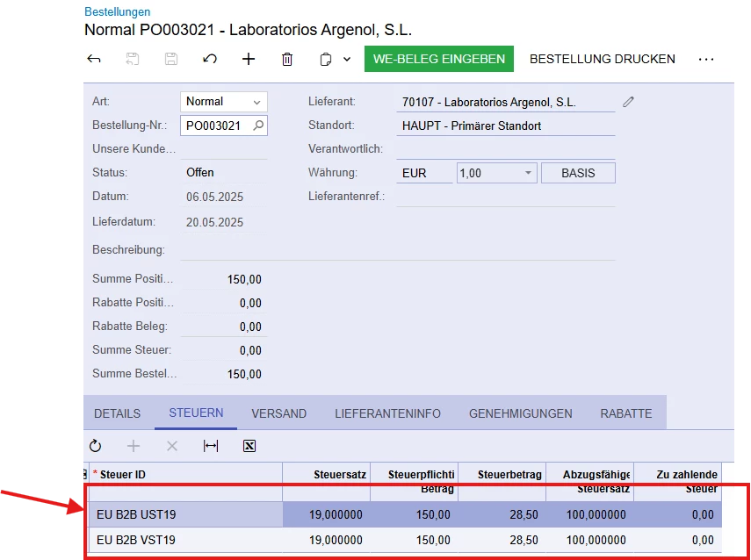
Task: Click the clipboard copy icon
Action: point(326,60)
